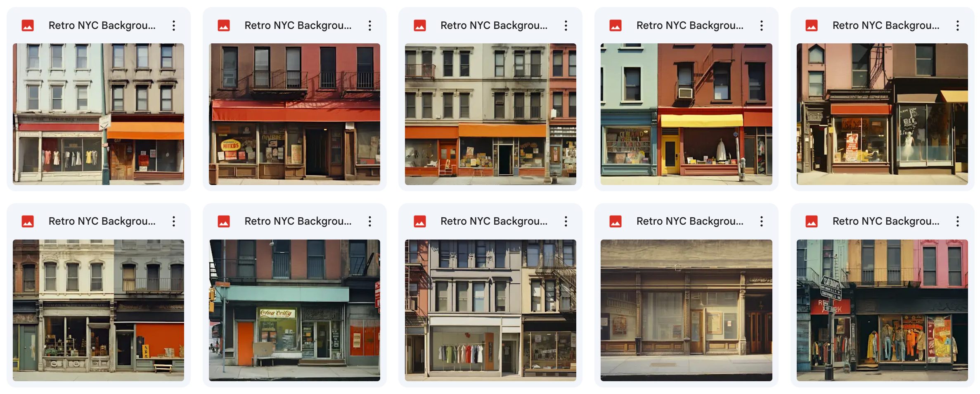Open More actions for the dress-rack window file
The height and width of the screenshot is (394, 980).
click(566, 221)
